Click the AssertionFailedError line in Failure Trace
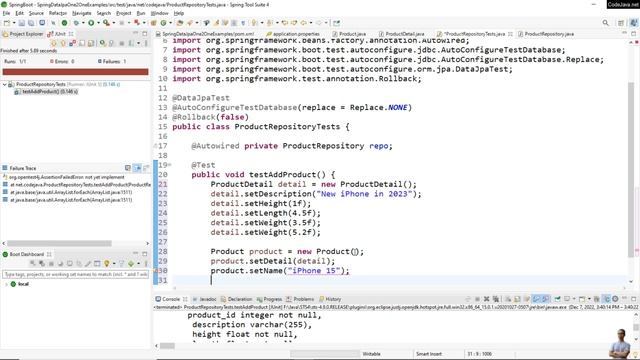Screen dimensions: 640x360 [63, 177]
